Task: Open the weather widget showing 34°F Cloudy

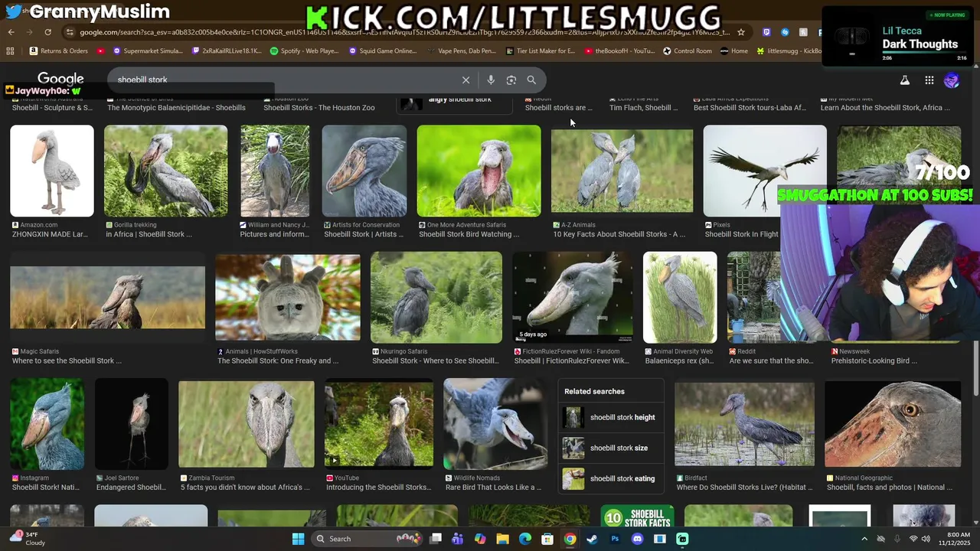Action: click(29, 539)
